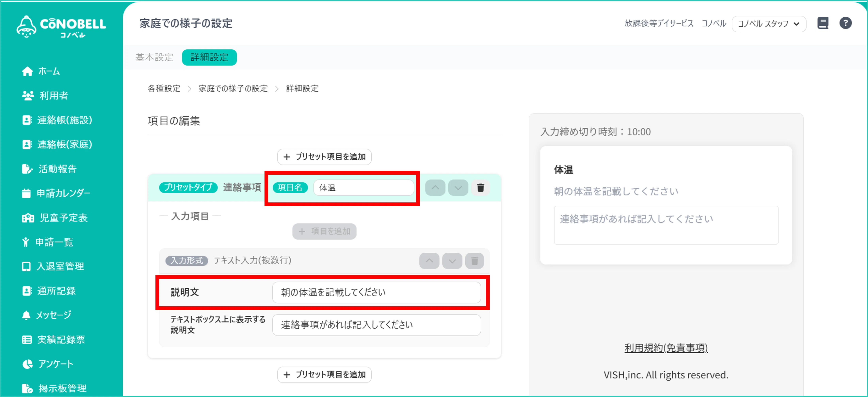The height and width of the screenshot is (397, 868).
Task: Click the 入退室管理 tablet icon
Action: click(26, 266)
